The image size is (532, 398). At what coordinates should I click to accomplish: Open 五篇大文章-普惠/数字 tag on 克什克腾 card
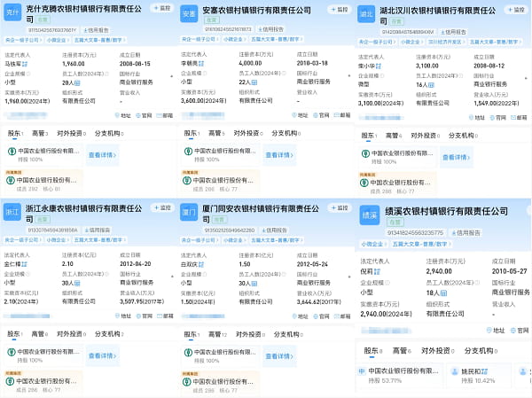pos(99,40)
